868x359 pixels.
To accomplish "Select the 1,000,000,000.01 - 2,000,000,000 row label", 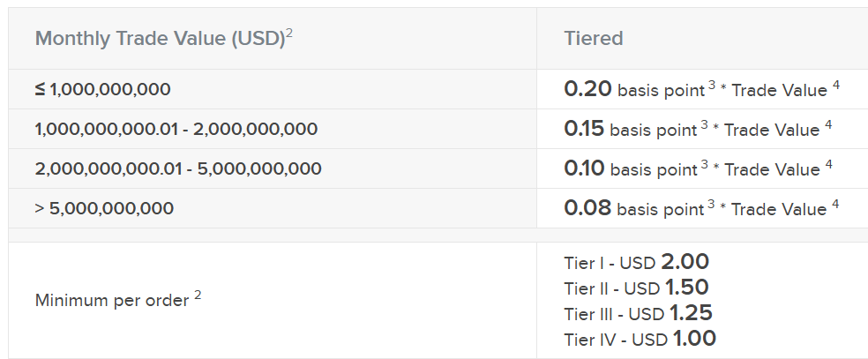I will 176,129.
